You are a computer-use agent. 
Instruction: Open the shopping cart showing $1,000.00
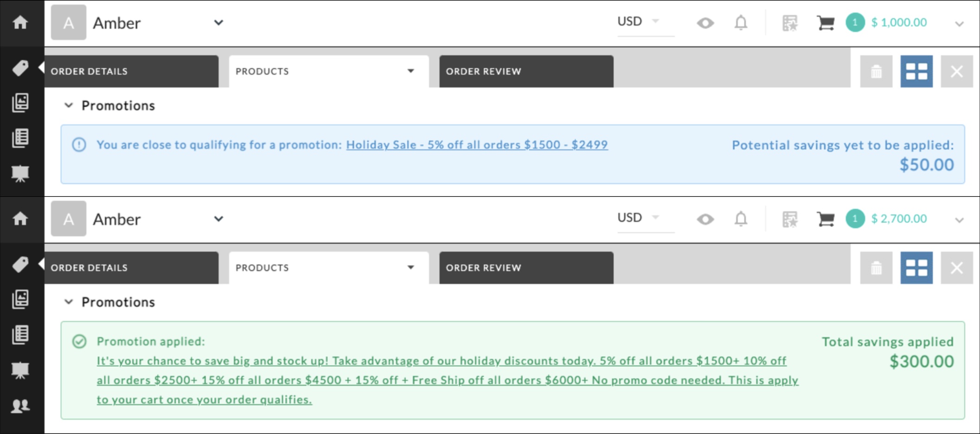(x=825, y=23)
